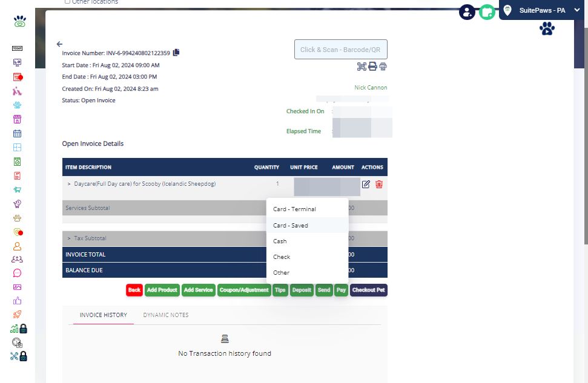Open the purple group of people icon

(x=17, y=260)
